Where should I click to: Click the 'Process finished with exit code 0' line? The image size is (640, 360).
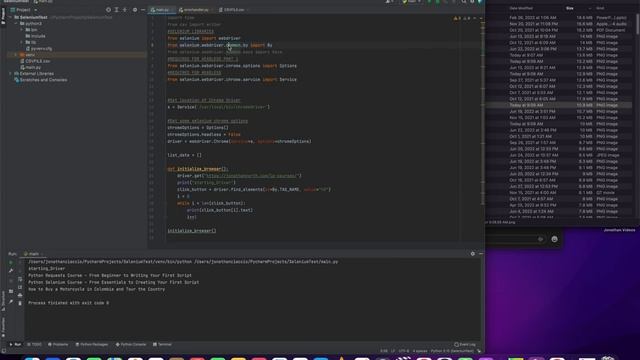point(69,303)
